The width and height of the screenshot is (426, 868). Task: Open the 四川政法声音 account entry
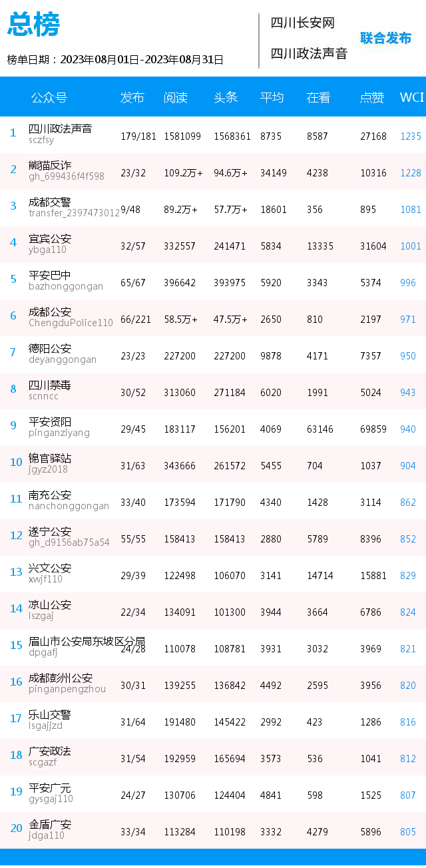60,128
